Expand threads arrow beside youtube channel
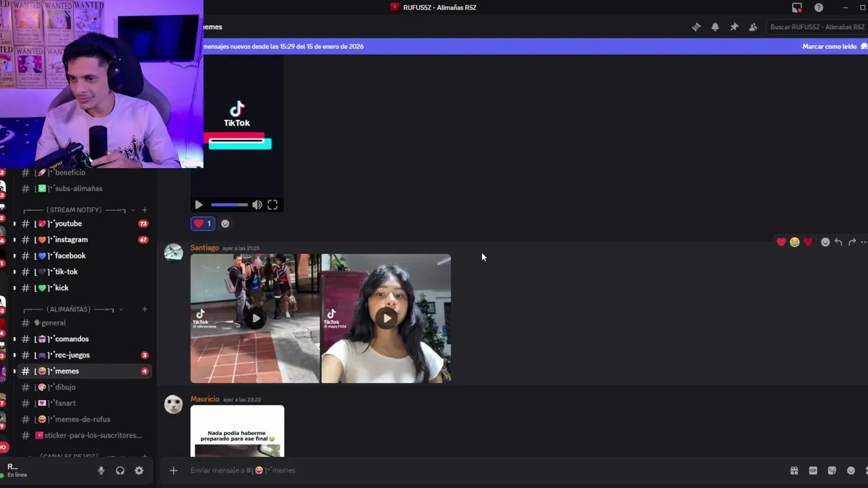Viewport: 868px width, 488px height. 14,224
